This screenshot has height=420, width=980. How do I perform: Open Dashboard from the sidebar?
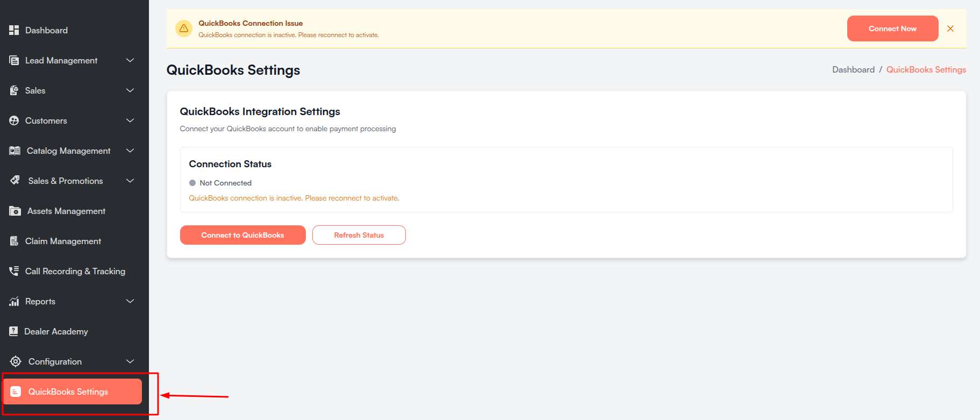[46, 30]
